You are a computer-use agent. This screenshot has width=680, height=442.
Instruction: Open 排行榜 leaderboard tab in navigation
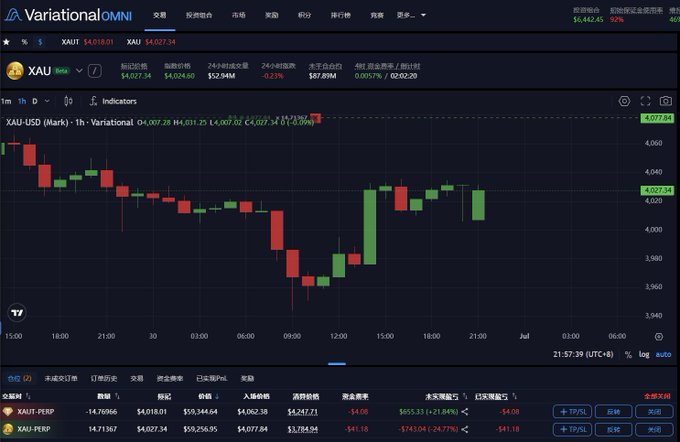[340, 15]
